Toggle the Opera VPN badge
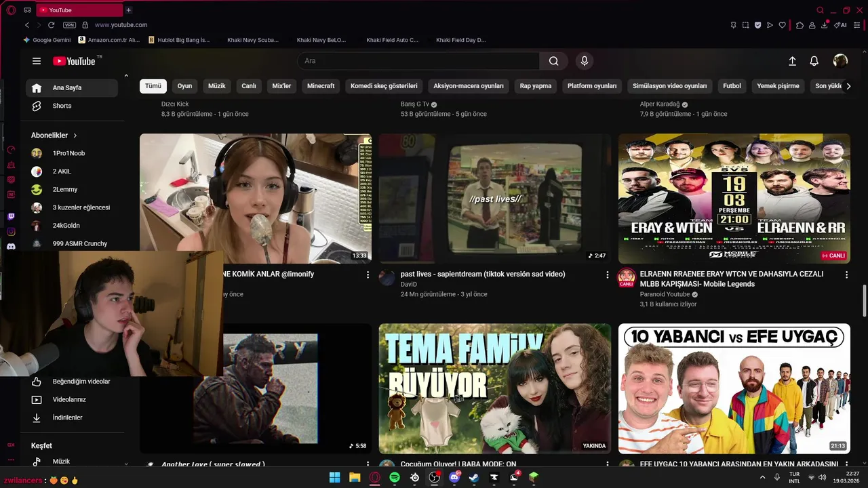868x488 pixels. pyautogui.click(x=69, y=25)
